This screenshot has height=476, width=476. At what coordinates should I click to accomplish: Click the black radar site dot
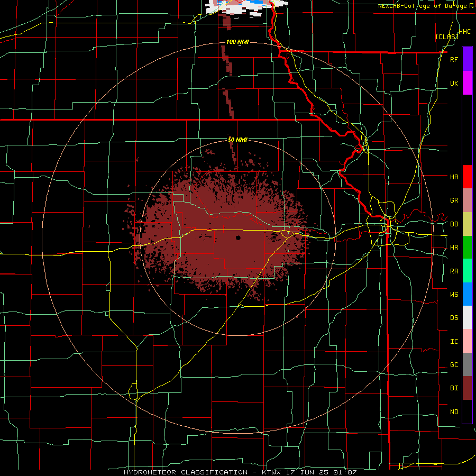click(x=238, y=237)
